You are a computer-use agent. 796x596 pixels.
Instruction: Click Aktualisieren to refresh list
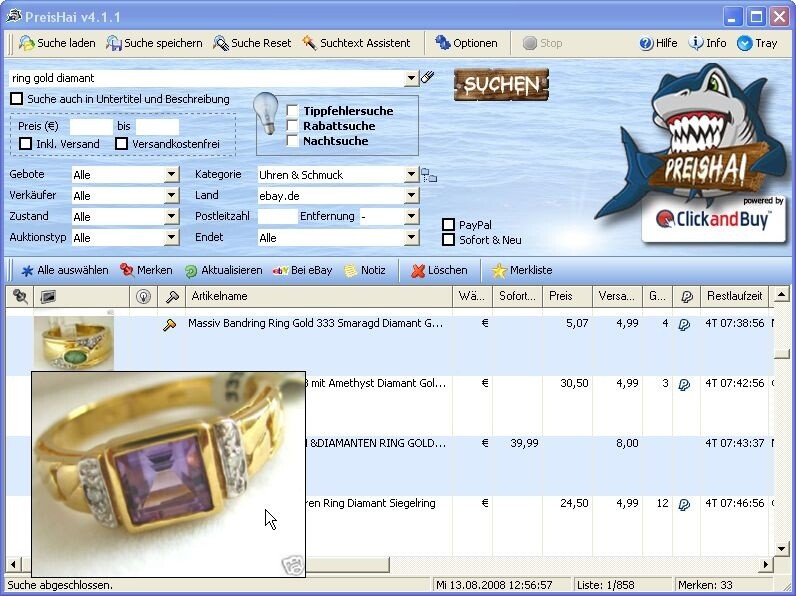[223, 270]
